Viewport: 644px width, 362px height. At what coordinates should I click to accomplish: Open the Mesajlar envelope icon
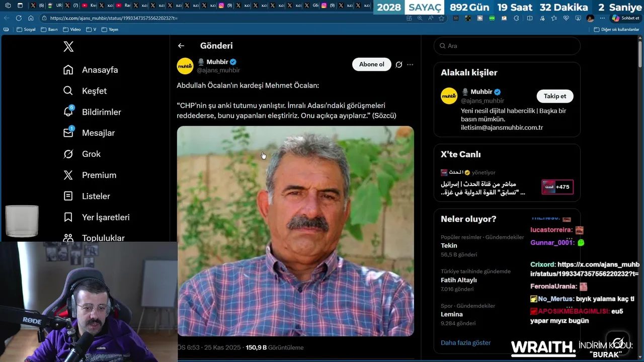point(68,133)
